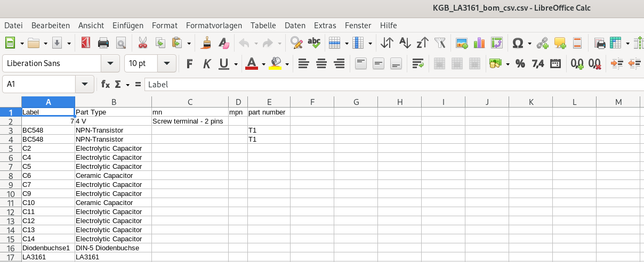
Task: Select row 8 header
Action: [x=10, y=175]
